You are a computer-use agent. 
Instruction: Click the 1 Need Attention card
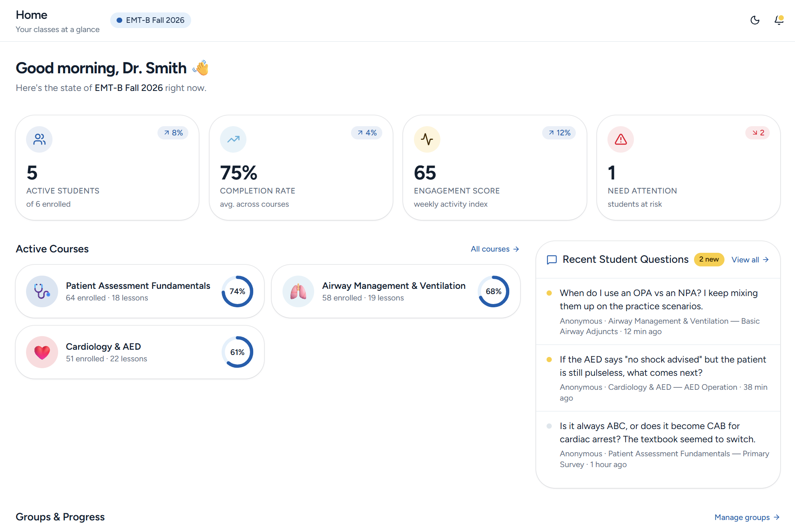(688, 168)
